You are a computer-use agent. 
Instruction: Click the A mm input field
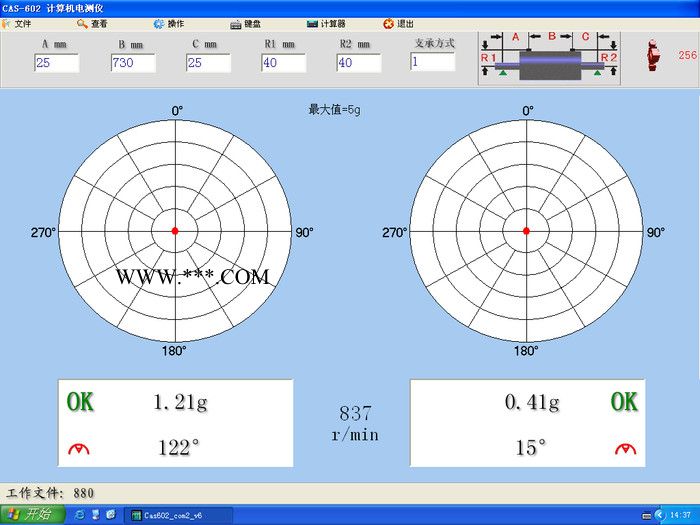tap(57, 63)
